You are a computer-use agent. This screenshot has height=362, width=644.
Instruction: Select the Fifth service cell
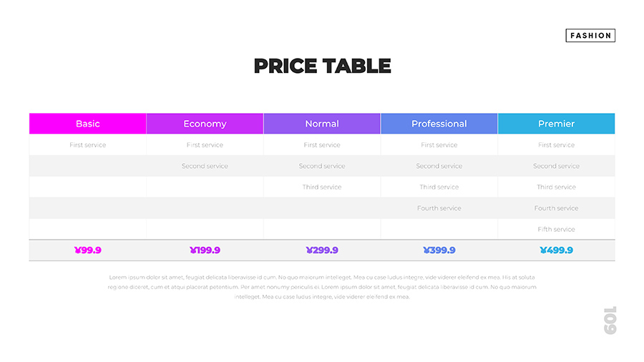click(556, 230)
